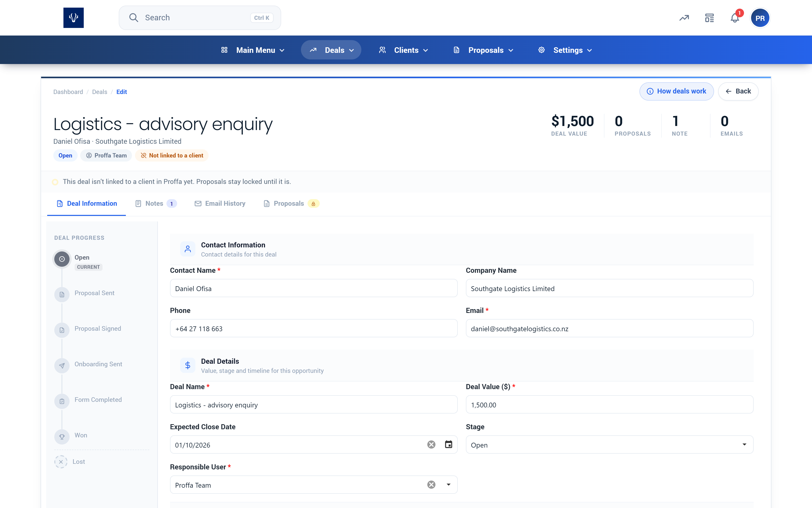Expand the Deals navigation dropdown

tap(331, 50)
